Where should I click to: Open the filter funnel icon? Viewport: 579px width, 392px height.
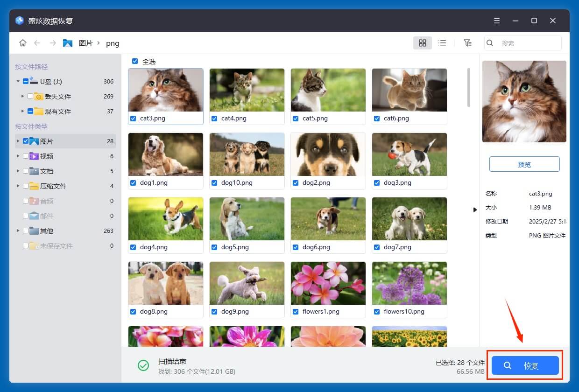point(467,43)
